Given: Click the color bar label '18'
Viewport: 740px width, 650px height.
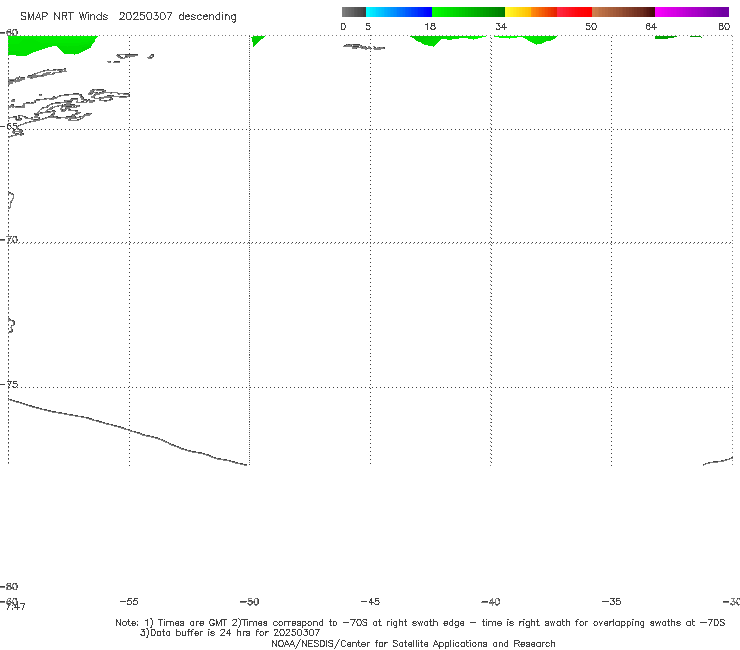Looking at the screenshot, I should pyautogui.click(x=430, y=27).
